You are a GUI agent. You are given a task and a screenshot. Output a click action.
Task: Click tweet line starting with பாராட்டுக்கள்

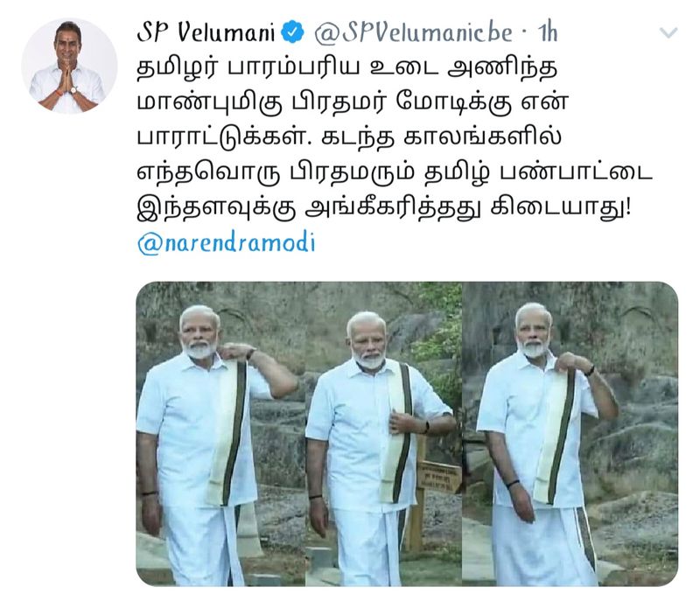pyautogui.click(x=348, y=137)
